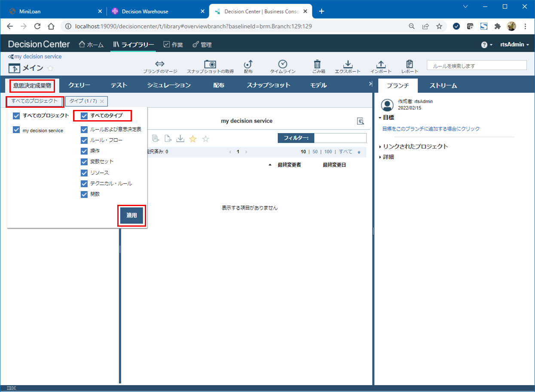
Task: Open the すべてのプロジェクト filter dropdown
Action: [x=34, y=101]
